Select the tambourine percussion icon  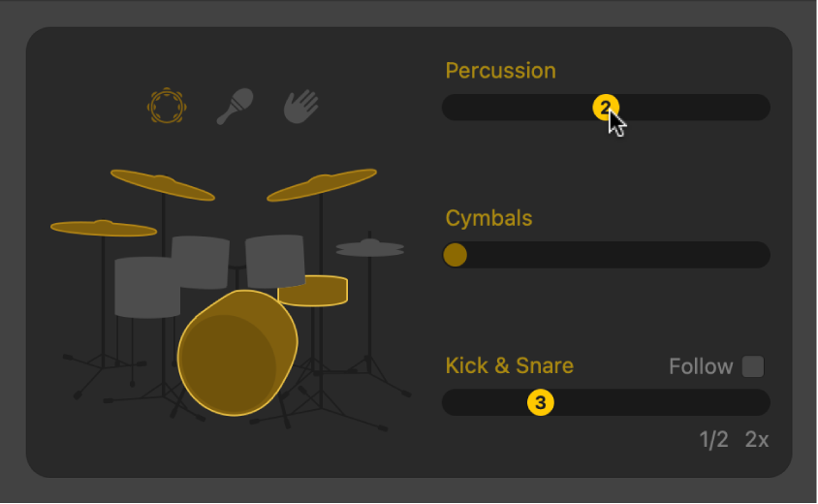pyautogui.click(x=167, y=107)
